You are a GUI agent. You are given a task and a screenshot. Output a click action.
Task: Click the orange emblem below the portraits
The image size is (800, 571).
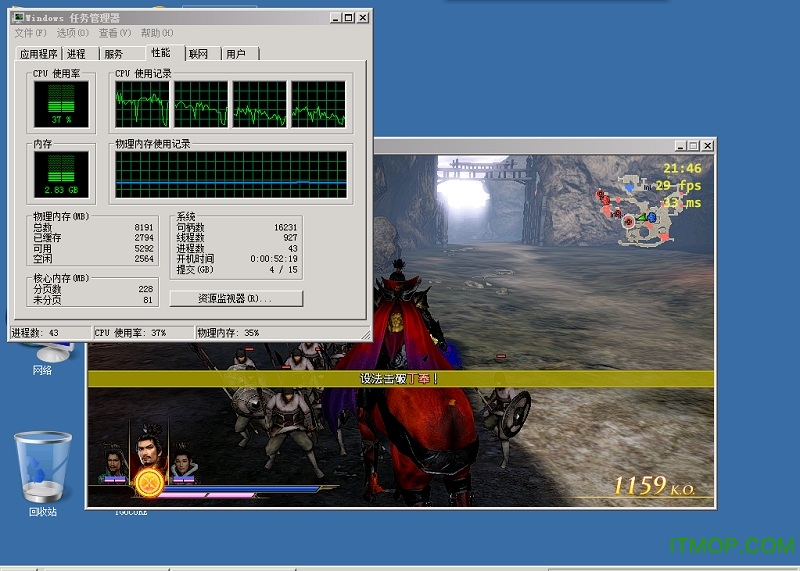(149, 483)
